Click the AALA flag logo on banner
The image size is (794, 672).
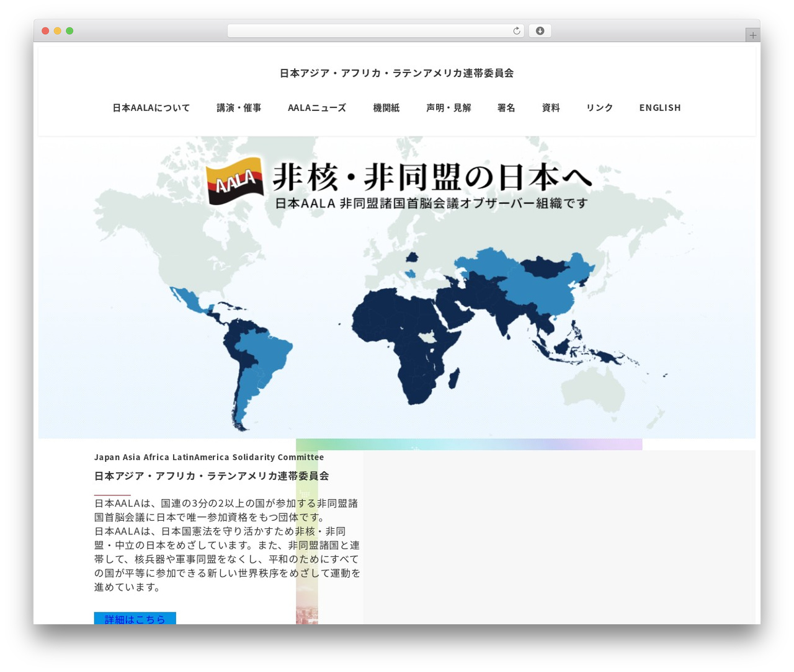pos(235,180)
